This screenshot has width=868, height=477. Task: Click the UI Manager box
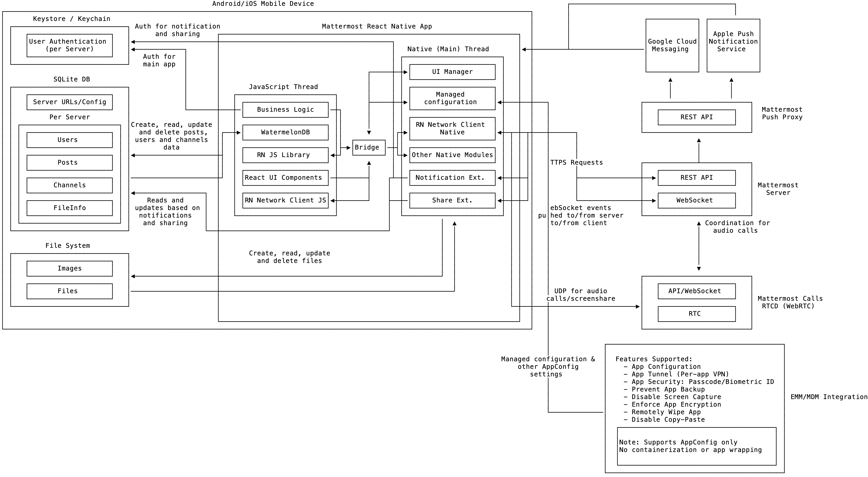[452, 72]
